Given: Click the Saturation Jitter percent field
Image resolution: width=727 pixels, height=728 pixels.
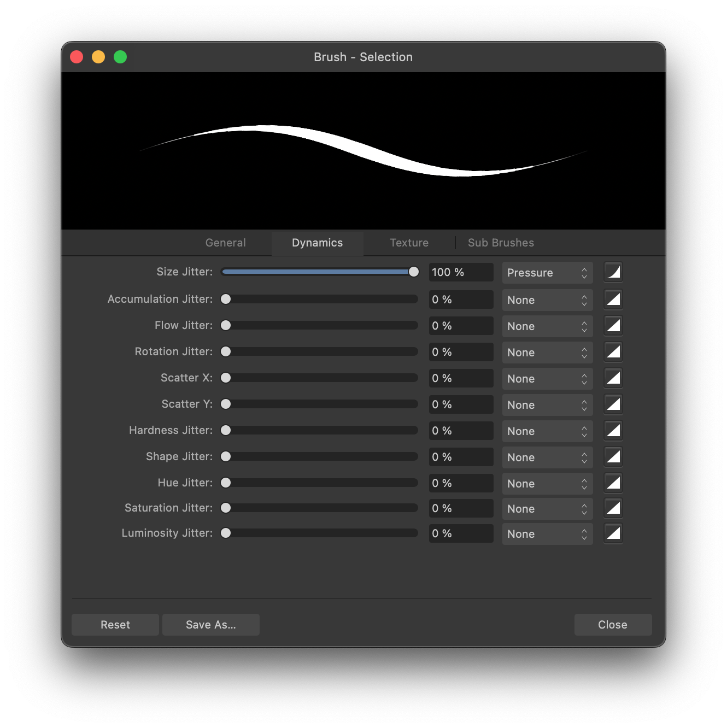Looking at the screenshot, I should click(x=461, y=508).
